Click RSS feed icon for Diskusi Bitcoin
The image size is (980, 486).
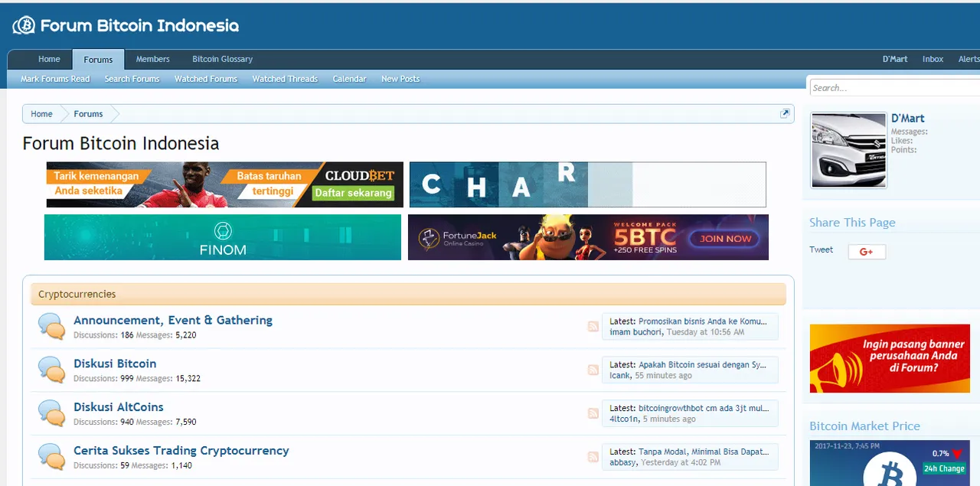(x=593, y=370)
